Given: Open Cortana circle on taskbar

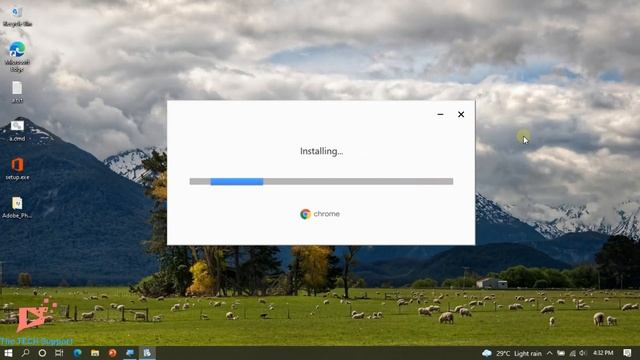Looking at the screenshot, I should (42, 353).
